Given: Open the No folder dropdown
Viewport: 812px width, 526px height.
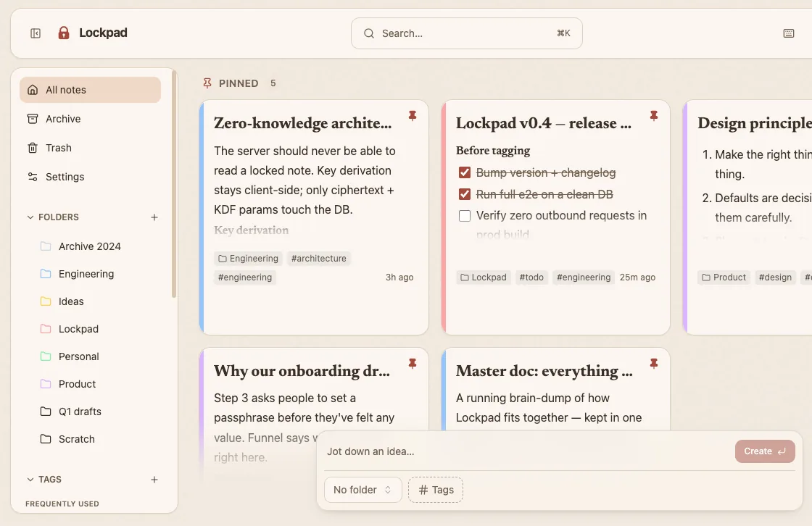Looking at the screenshot, I should [x=363, y=490].
